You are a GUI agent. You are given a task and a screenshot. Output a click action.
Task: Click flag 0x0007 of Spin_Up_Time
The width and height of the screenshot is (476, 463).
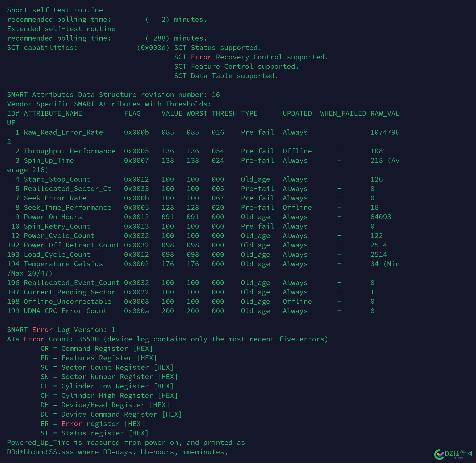pos(136,160)
